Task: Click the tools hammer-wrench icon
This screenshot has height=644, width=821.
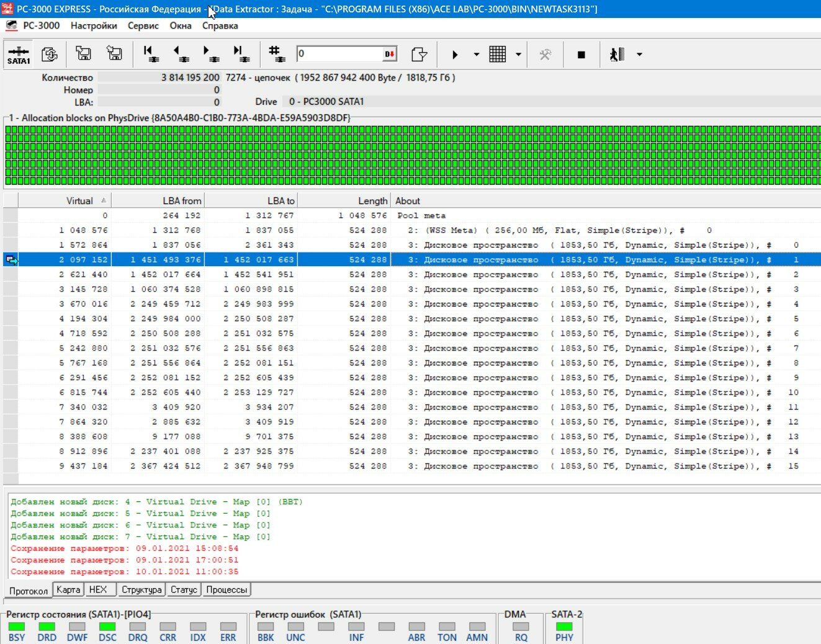Action: (x=545, y=55)
